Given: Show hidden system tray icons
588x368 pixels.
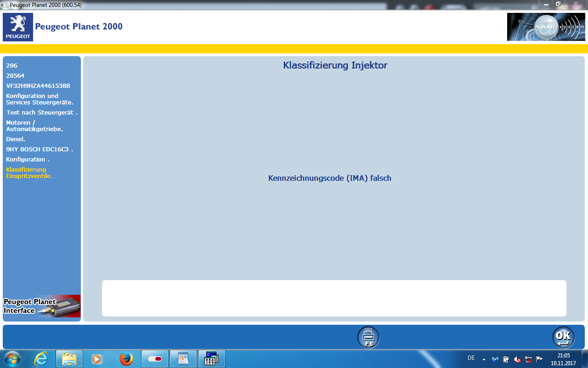Looking at the screenshot, I should point(484,359).
